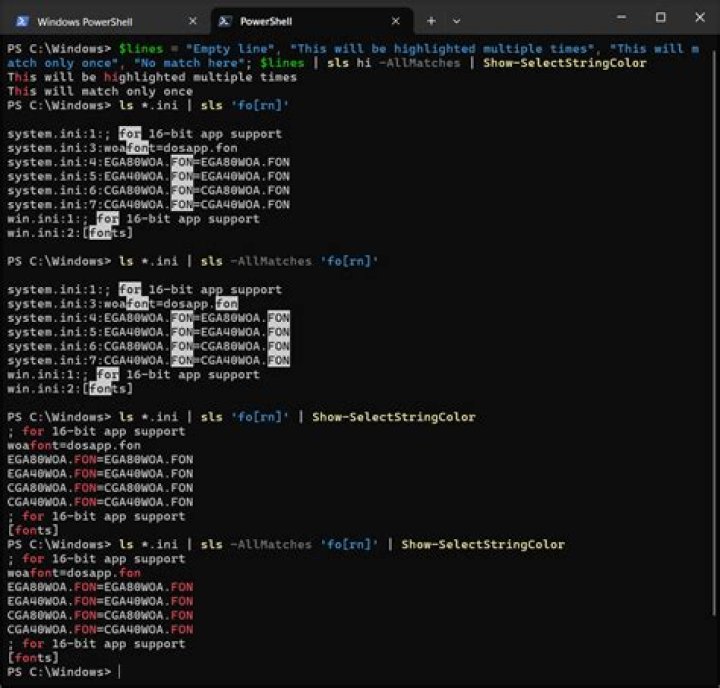Open the new-tab profile dropdown arrow
Viewport: 720px width, 688px height.
click(x=456, y=21)
